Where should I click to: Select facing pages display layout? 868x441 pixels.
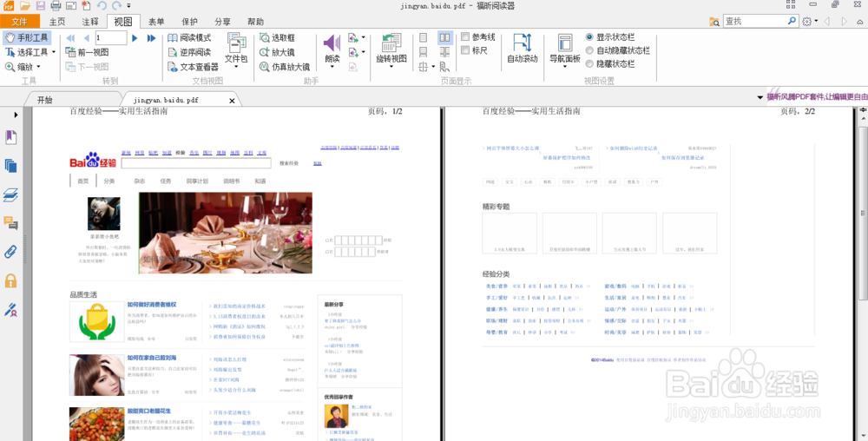[444, 37]
